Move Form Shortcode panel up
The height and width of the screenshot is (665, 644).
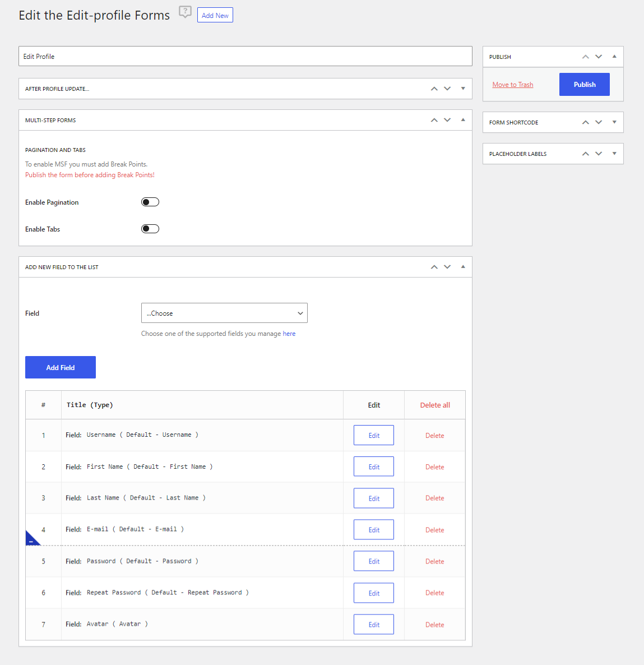[x=586, y=122]
